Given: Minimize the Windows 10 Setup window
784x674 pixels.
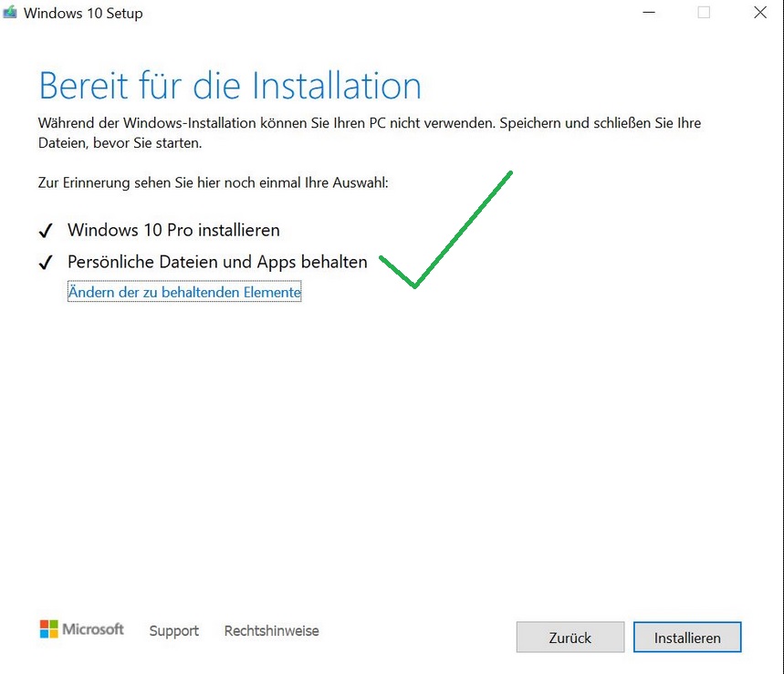Looking at the screenshot, I should tap(649, 13).
